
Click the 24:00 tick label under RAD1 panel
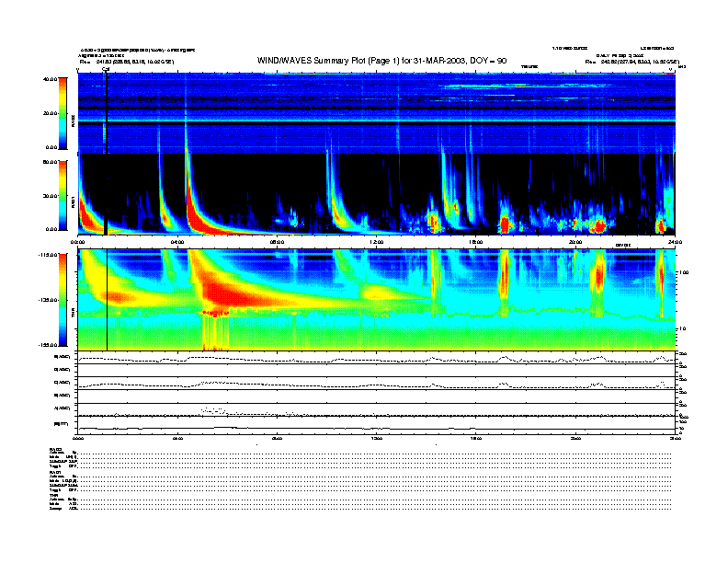675,242
